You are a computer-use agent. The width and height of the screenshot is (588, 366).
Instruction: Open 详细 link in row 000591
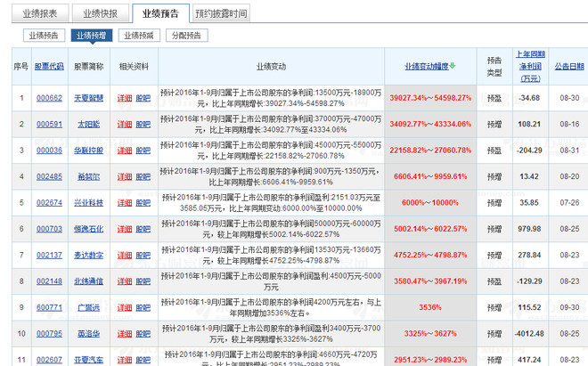tap(125, 124)
